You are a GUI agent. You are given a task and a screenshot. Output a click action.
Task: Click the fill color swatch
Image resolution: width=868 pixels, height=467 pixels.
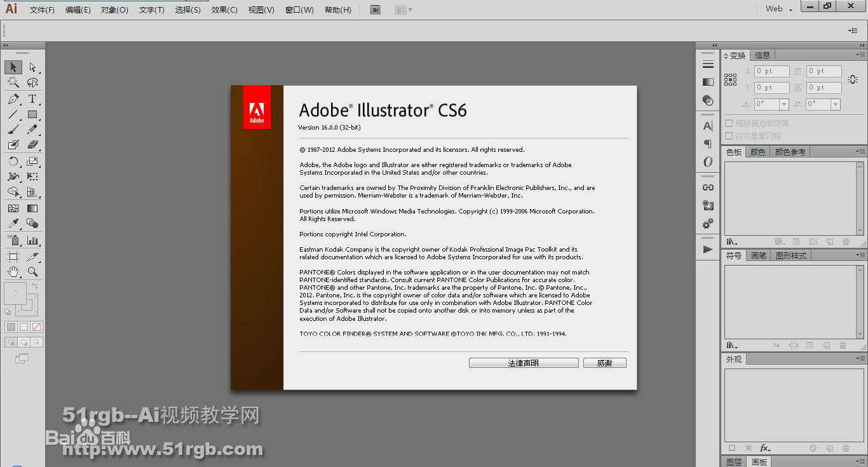(x=15, y=293)
